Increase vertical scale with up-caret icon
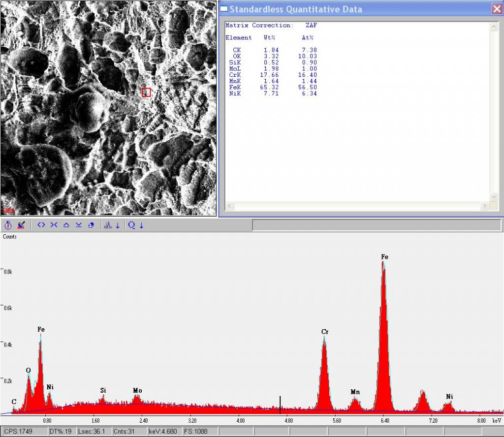Screen dimensions: 504x437 click(x=66, y=225)
